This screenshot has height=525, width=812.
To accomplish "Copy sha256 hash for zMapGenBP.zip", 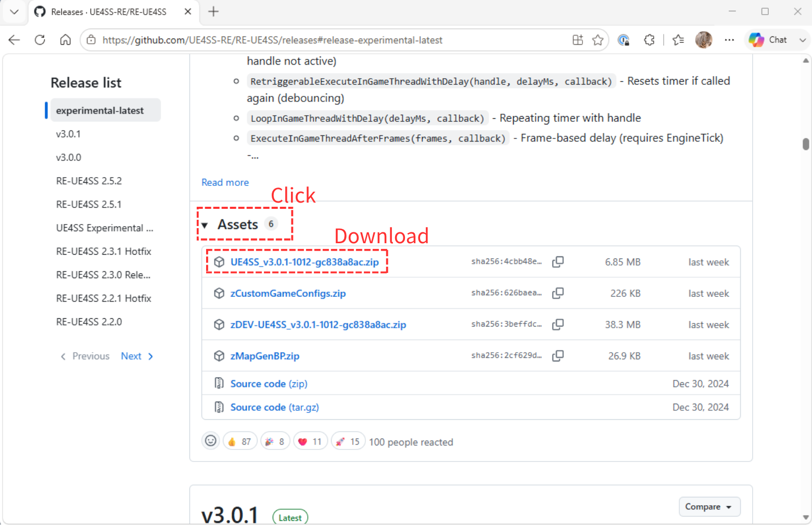I will [558, 355].
